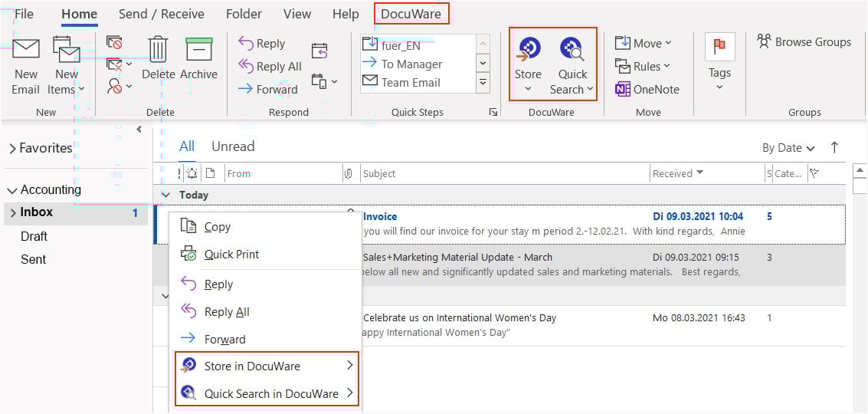Expand the Favorites folder section
The image size is (868, 414).
pyautogui.click(x=12, y=149)
